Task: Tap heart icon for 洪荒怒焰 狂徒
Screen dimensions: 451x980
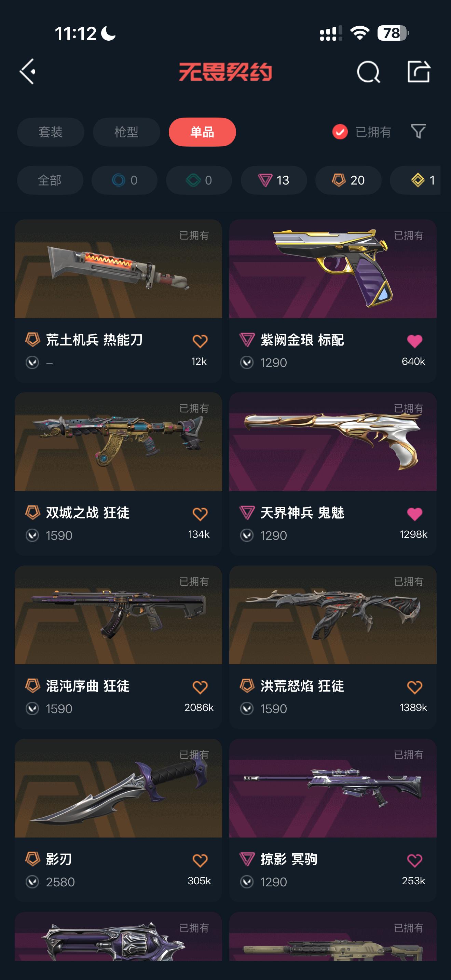Action: [414, 687]
